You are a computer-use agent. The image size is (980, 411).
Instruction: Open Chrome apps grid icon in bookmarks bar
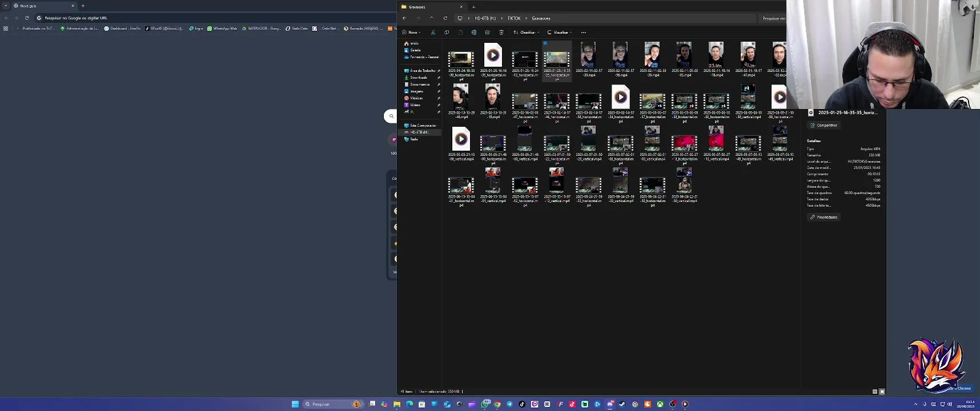[6, 28]
